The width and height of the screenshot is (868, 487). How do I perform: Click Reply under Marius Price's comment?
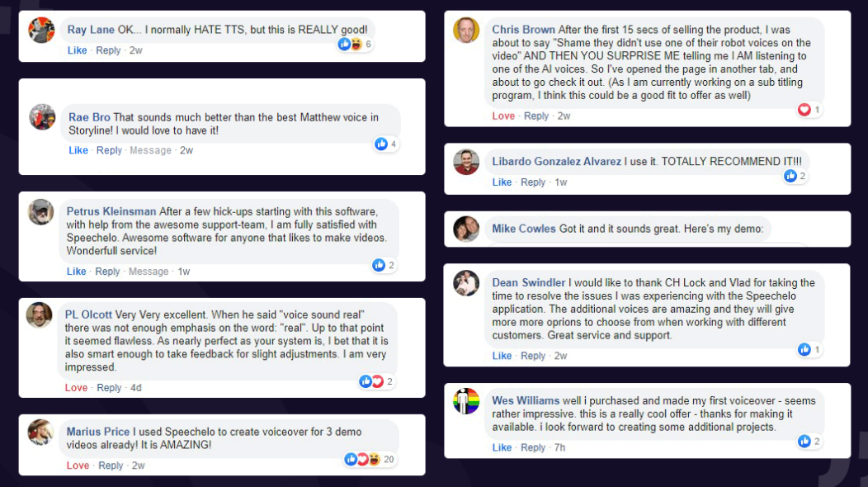(x=111, y=466)
